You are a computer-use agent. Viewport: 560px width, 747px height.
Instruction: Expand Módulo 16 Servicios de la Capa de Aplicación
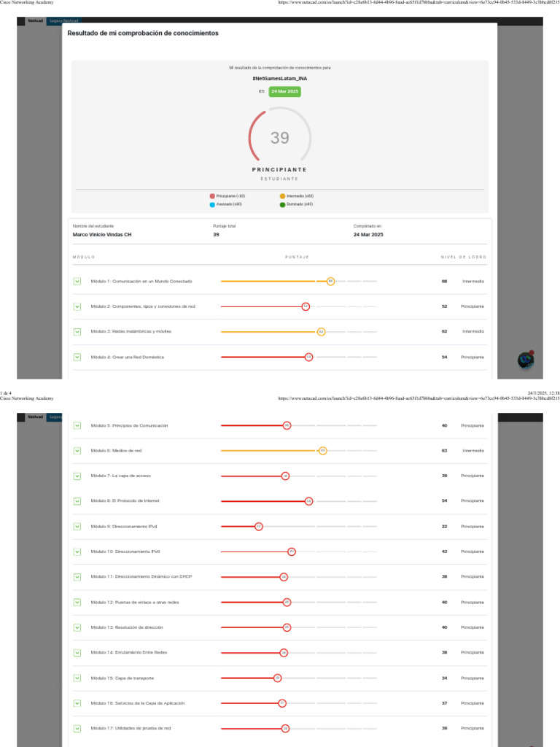tap(77, 703)
